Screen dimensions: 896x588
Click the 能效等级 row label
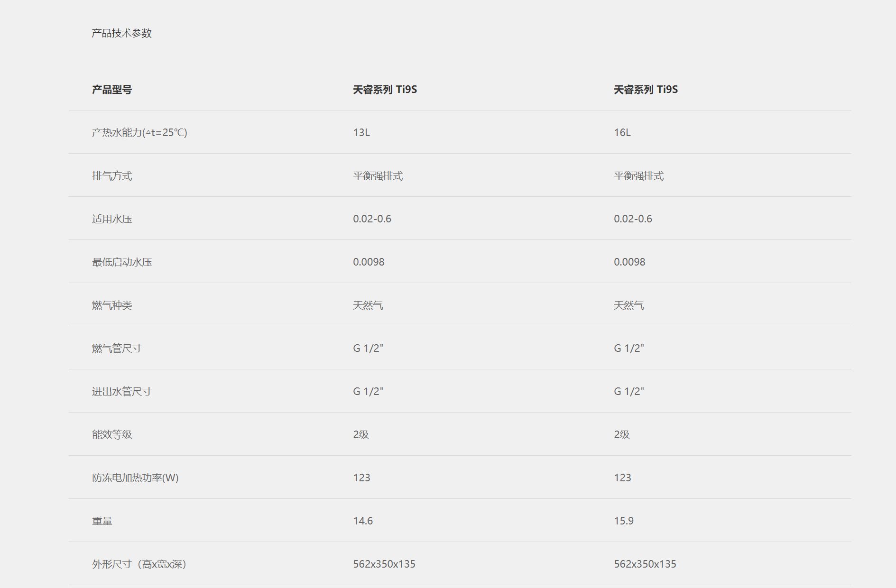[x=112, y=435]
